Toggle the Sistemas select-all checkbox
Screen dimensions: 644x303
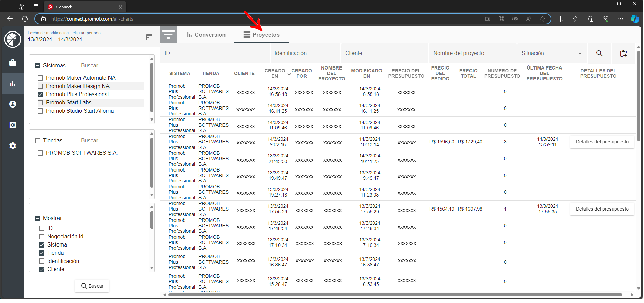38,66
